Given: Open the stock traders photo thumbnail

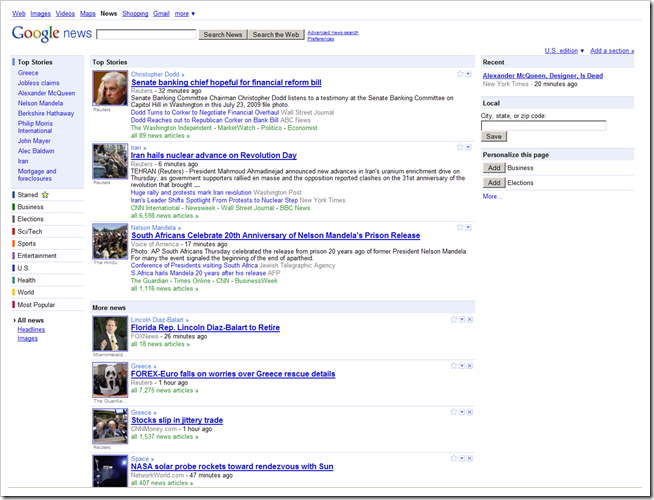Looking at the screenshot, I should pyautogui.click(x=110, y=426).
